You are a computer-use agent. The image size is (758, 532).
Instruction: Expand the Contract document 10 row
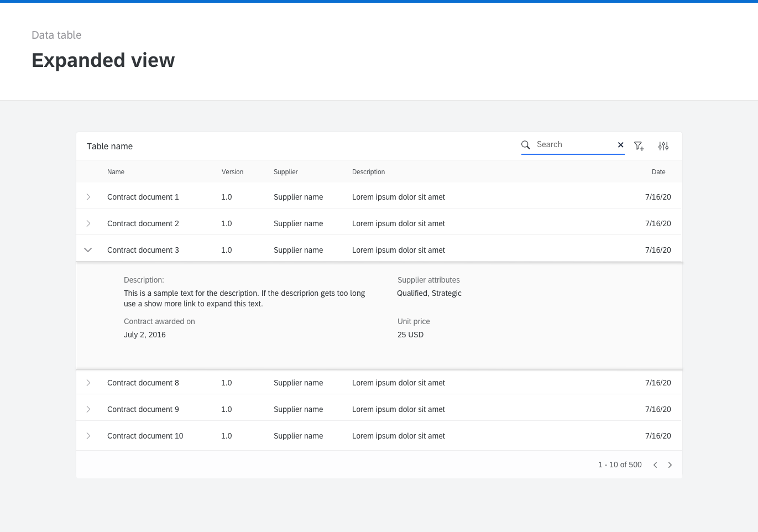[88, 436]
